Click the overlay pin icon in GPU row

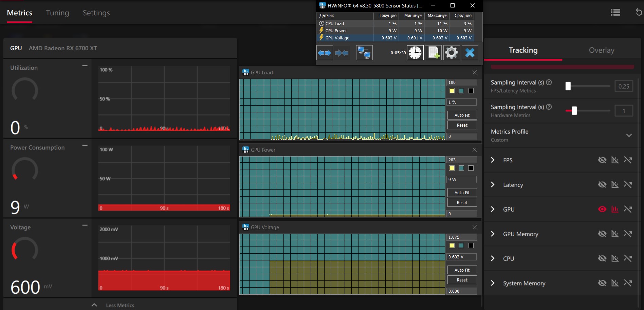tap(628, 209)
